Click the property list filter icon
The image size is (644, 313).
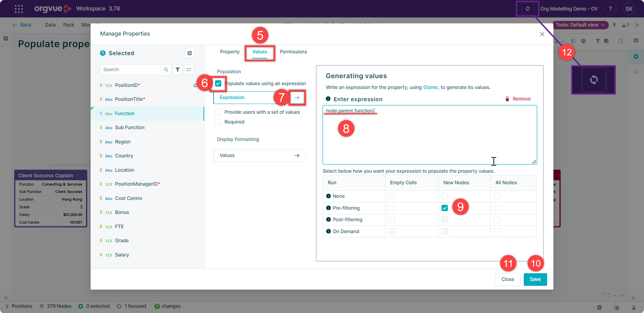point(178,69)
